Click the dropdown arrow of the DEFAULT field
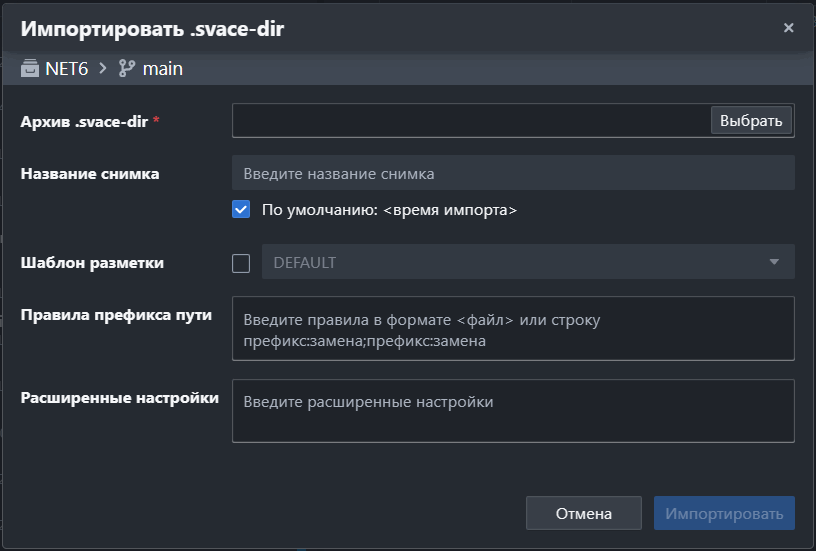This screenshot has width=816, height=551. (x=774, y=262)
